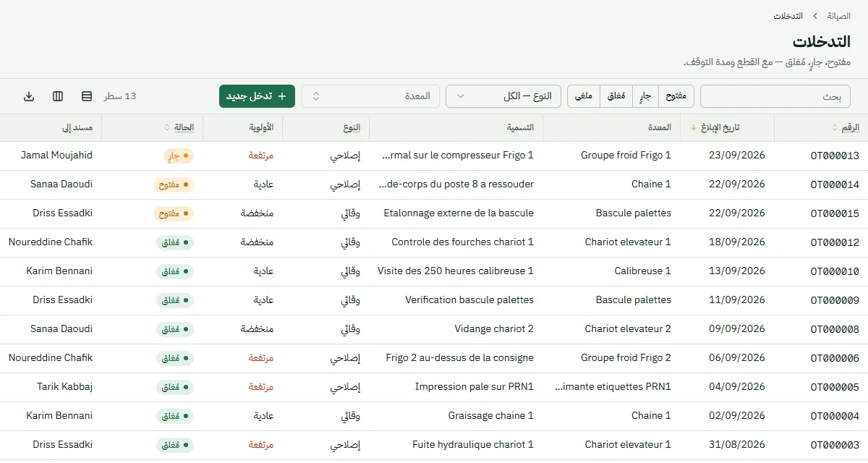Click the النوع column header
The image size is (868, 463).
point(352,128)
